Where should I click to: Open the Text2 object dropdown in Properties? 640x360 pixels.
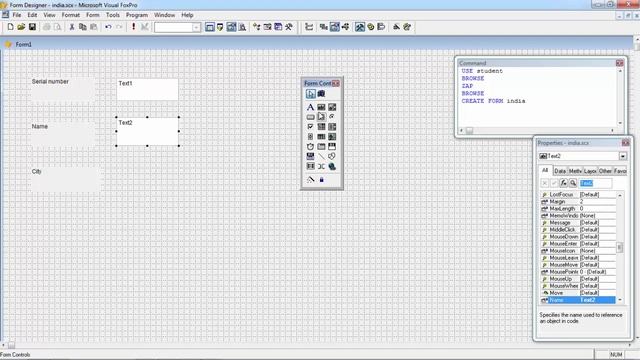[622, 156]
